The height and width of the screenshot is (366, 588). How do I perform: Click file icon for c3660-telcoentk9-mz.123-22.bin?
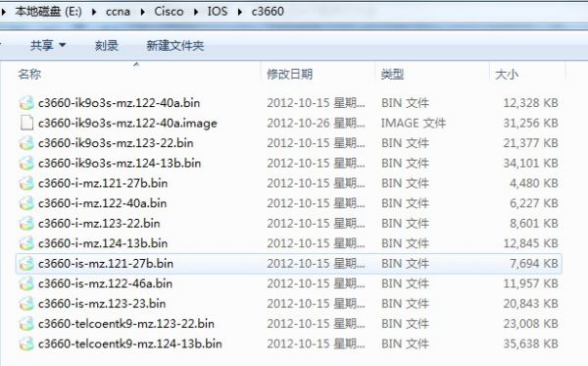tap(26, 324)
